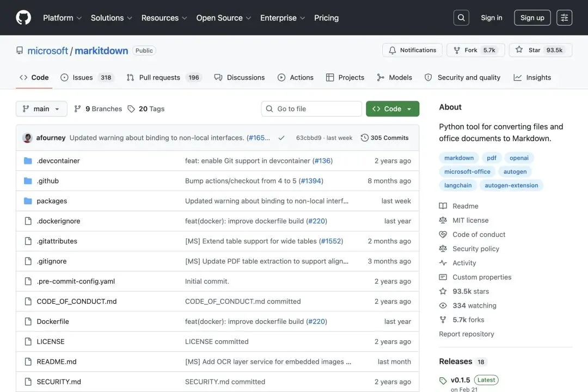This screenshot has height=392, width=588.
Task: Click the Sign up button
Action: point(532,17)
